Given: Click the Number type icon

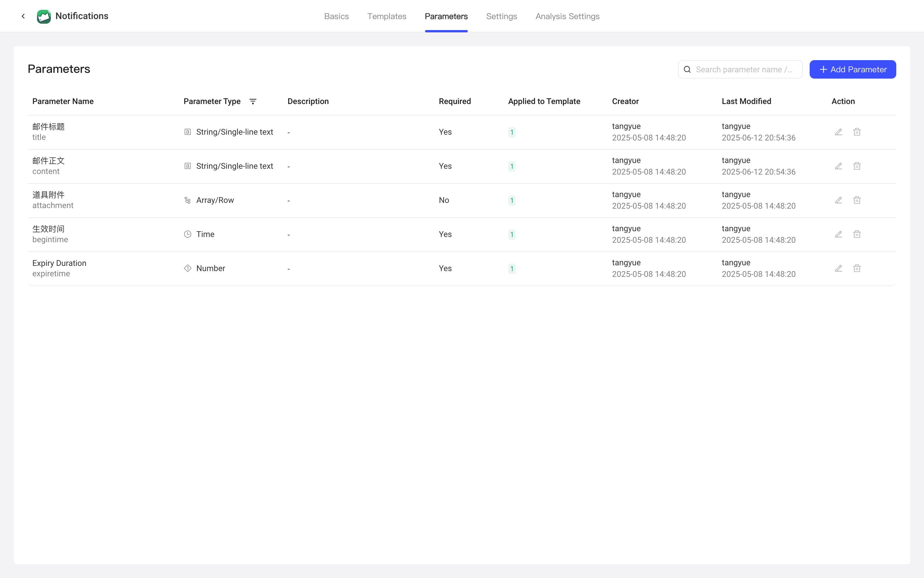Looking at the screenshot, I should (187, 268).
